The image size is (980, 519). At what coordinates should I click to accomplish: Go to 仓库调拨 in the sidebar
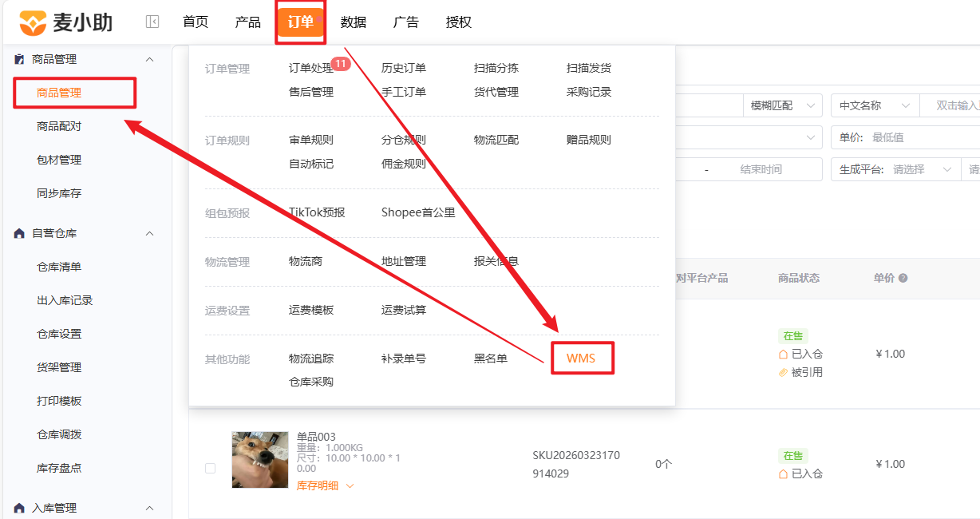click(x=59, y=434)
